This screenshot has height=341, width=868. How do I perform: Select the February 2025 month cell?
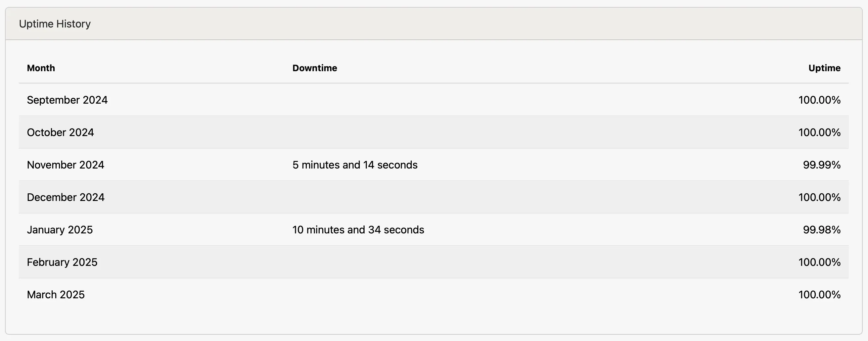coord(62,262)
